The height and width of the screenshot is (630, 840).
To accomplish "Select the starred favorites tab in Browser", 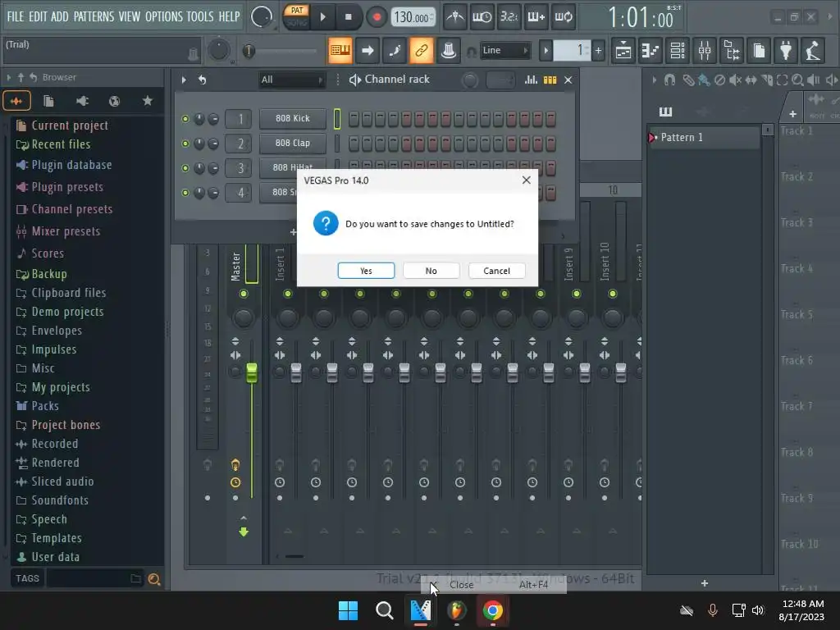I will (x=148, y=101).
